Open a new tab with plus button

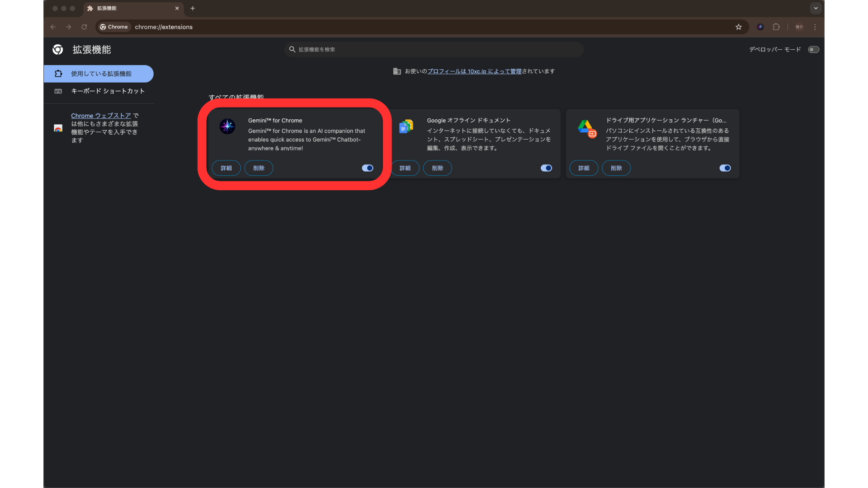193,8
